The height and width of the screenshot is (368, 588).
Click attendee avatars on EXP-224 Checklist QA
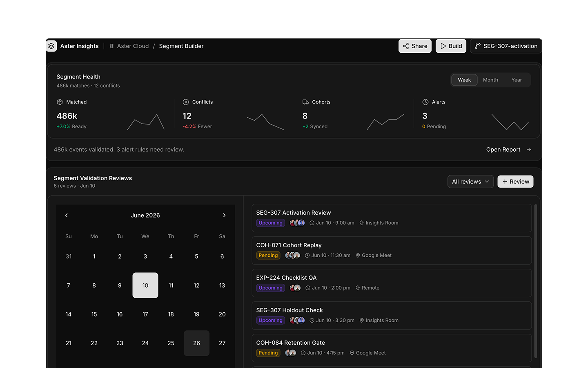(x=295, y=288)
